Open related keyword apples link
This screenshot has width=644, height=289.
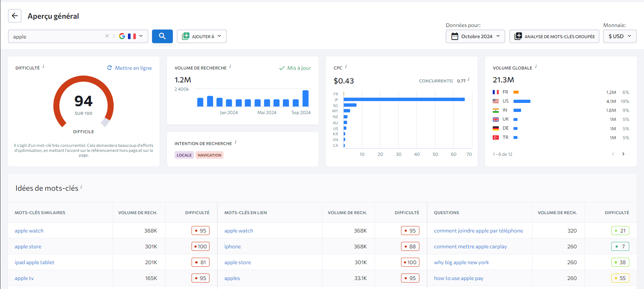[232, 278]
